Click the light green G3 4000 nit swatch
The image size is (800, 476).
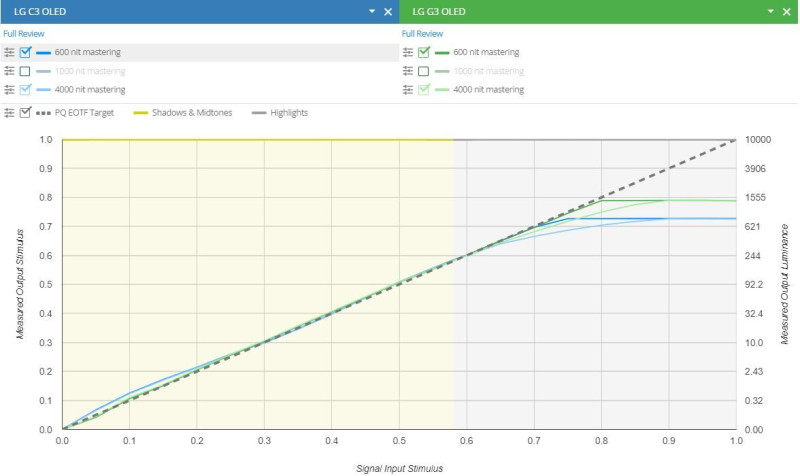[x=442, y=90]
